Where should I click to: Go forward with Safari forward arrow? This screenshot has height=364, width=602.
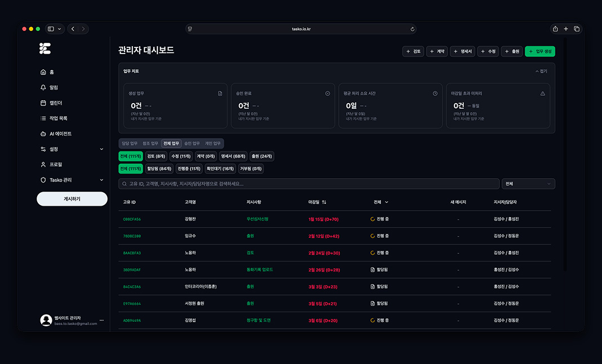click(x=83, y=29)
